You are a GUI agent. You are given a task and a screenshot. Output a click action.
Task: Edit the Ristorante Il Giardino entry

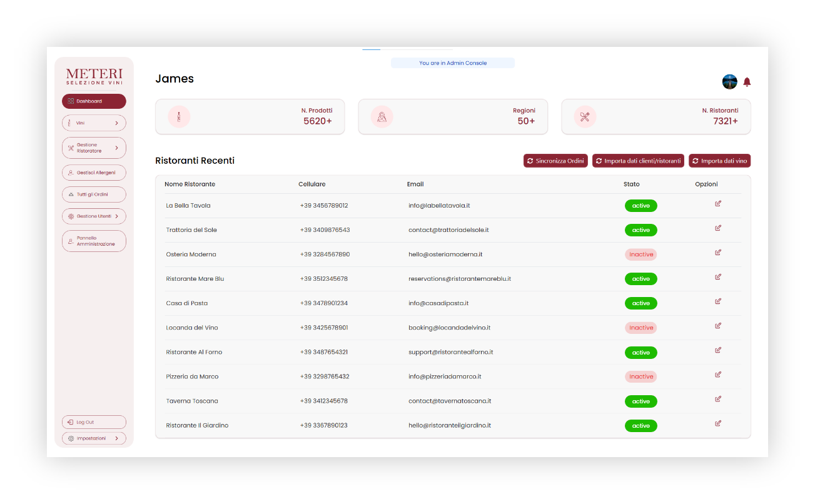pos(717,423)
